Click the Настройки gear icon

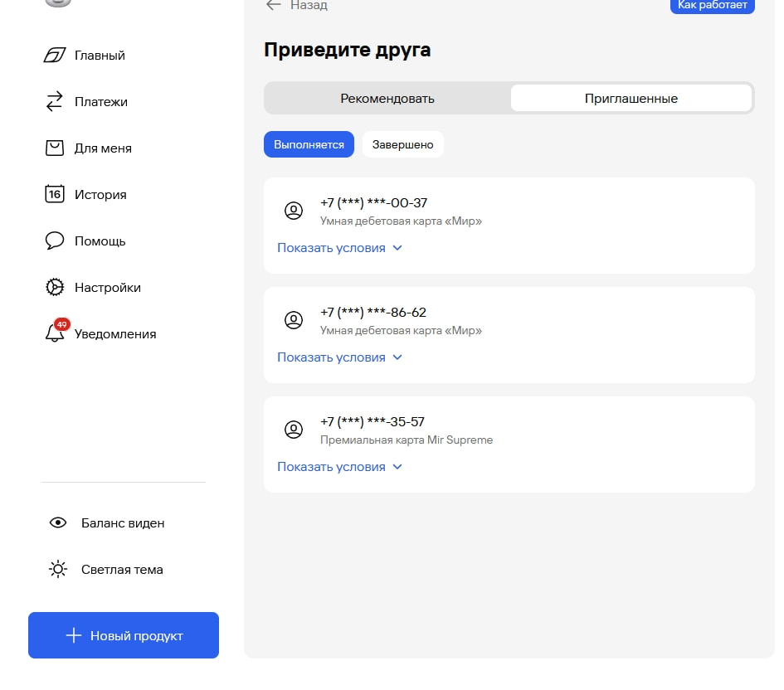(55, 287)
